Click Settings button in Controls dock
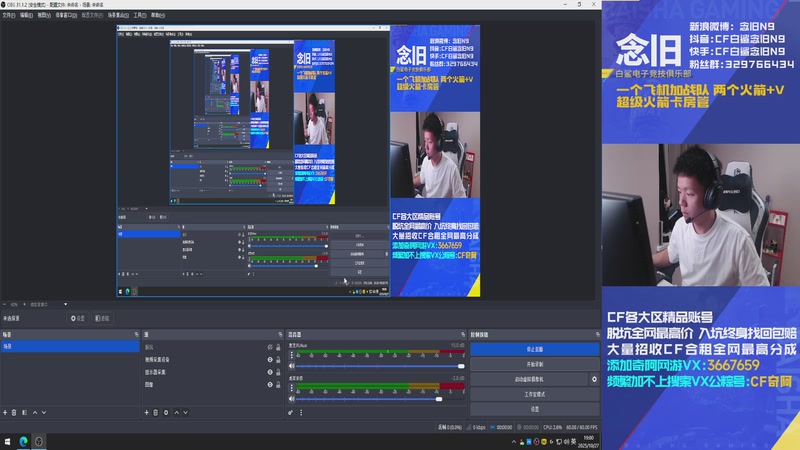 (x=534, y=409)
